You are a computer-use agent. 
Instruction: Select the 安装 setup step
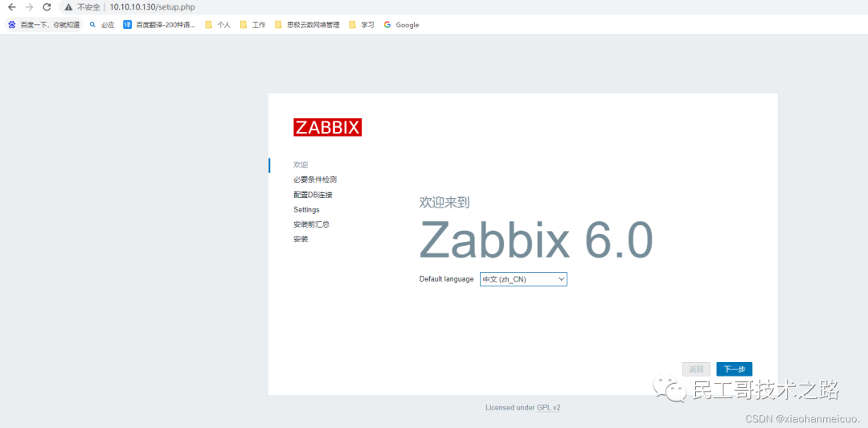pyautogui.click(x=301, y=240)
